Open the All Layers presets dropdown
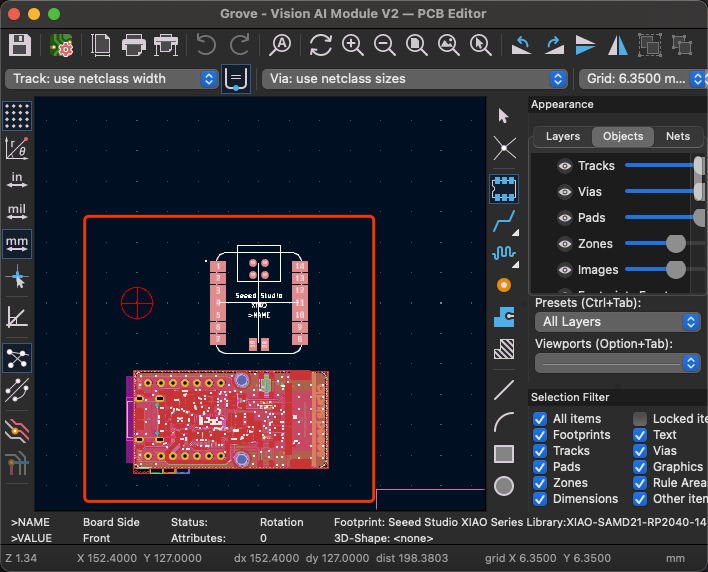Image resolution: width=708 pixels, height=572 pixels. 618,322
